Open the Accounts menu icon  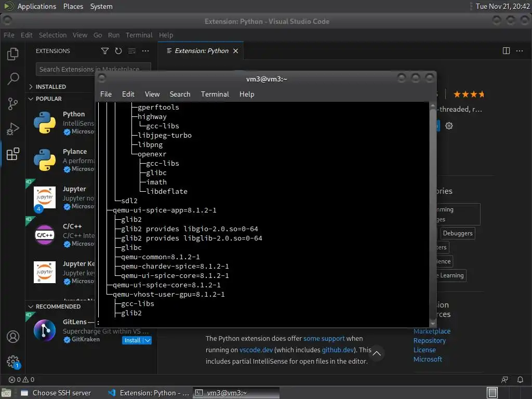tap(13, 337)
